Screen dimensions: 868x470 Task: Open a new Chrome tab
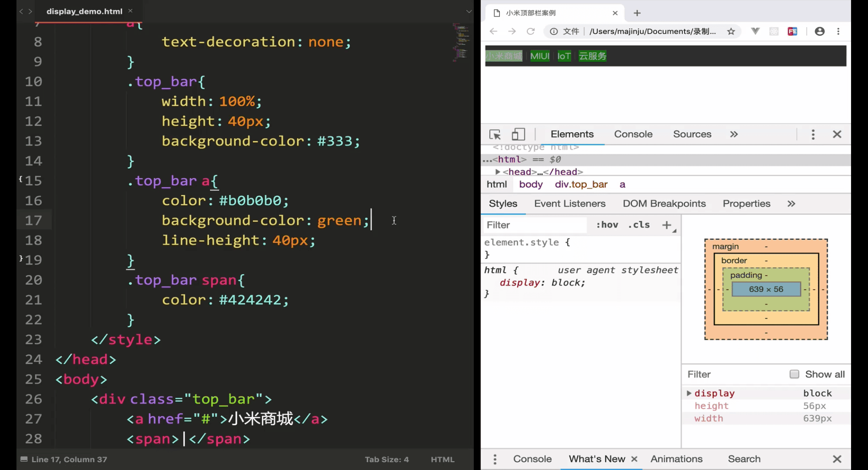tap(637, 13)
